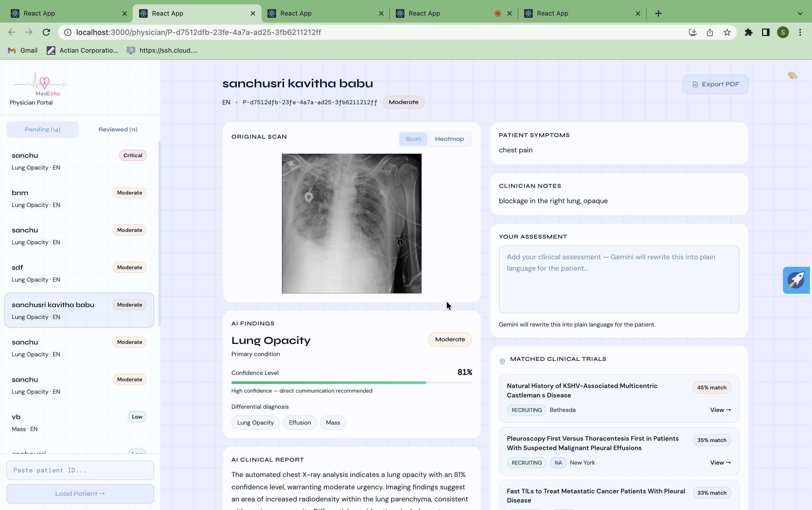812x510 pixels.
Task: Open the browser side panel icon
Action: click(766, 33)
